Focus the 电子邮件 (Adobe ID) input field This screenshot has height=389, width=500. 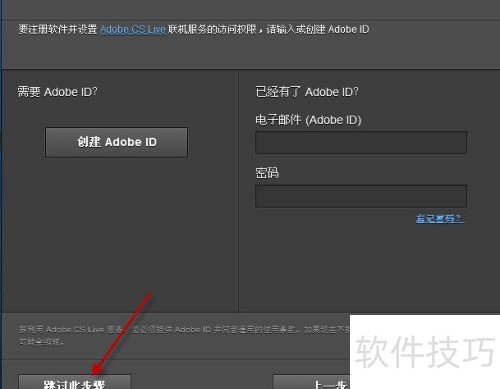tap(361, 143)
